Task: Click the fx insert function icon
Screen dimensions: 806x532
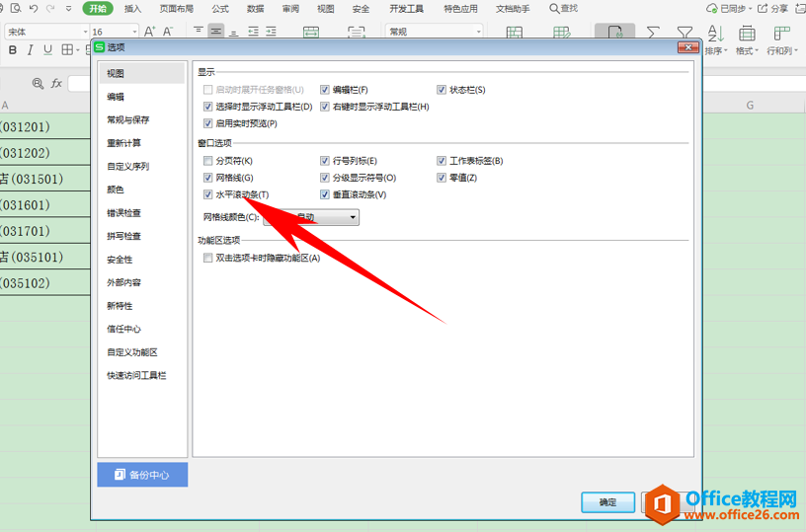Action: coord(56,83)
